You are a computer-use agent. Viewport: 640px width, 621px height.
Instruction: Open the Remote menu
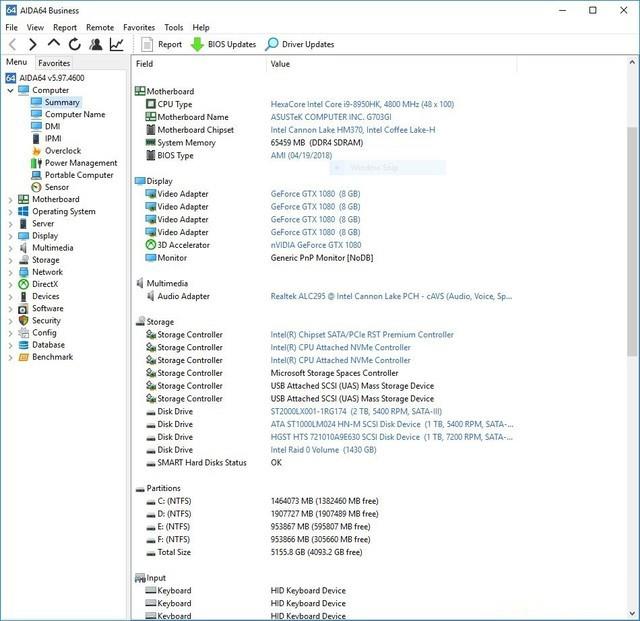click(100, 27)
